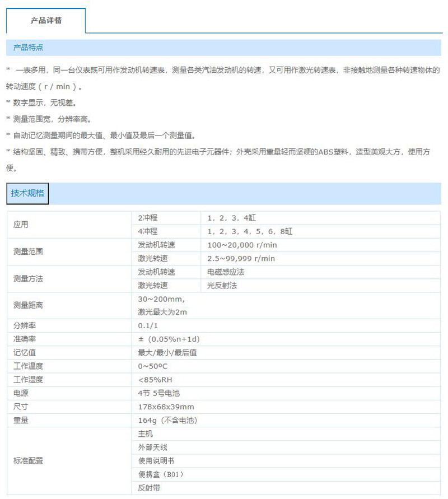448x499 pixels.
Task: Select the 100~20,000 r/min value
Action: click(x=242, y=245)
